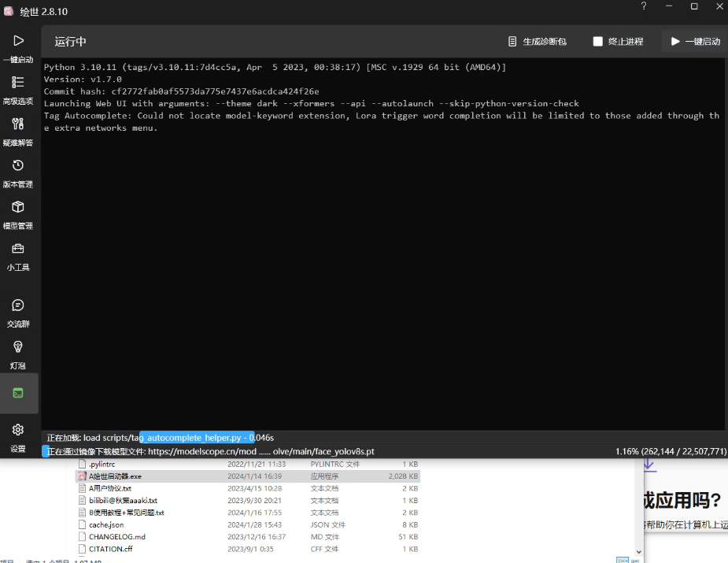This screenshot has height=563, width=728.
Task: Open 疑难解答 troubleshooting sidebar item
Action: pyautogui.click(x=18, y=132)
